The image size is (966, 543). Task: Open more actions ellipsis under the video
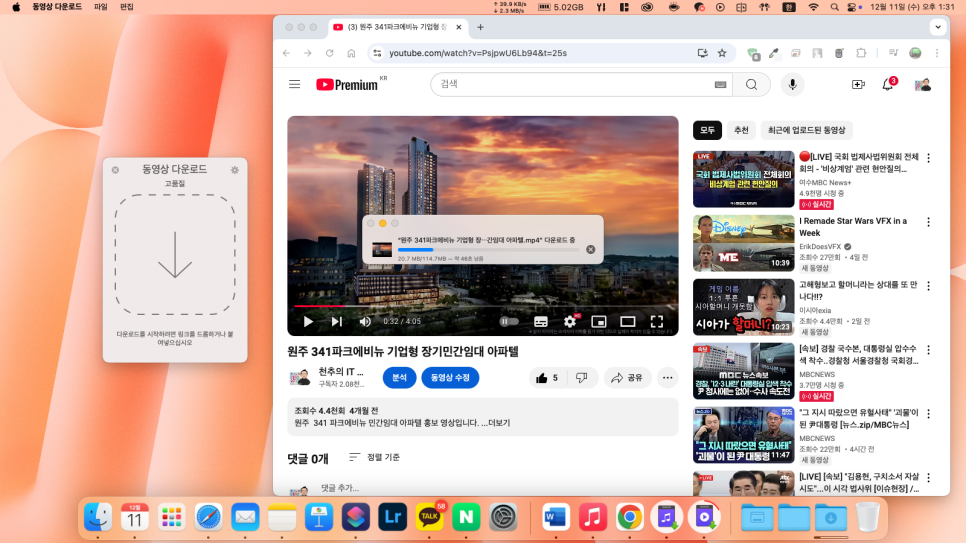pyautogui.click(x=667, y=378)
